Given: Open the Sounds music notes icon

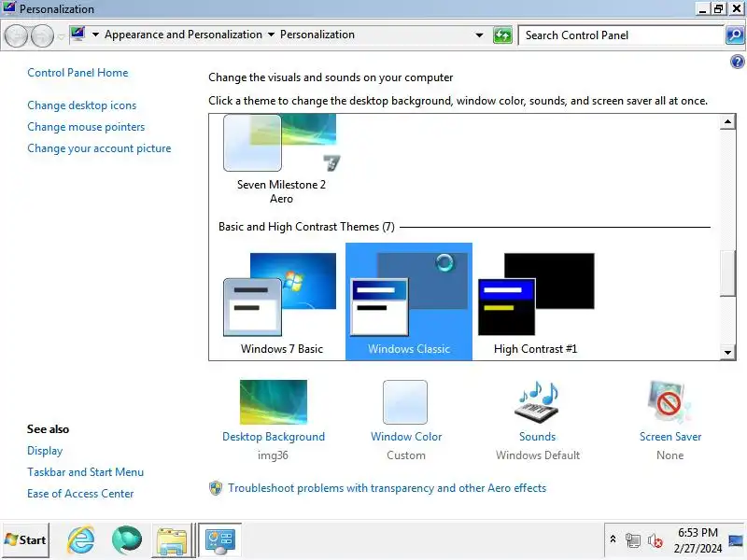Looking at the screenshot, I should point(538,402).
